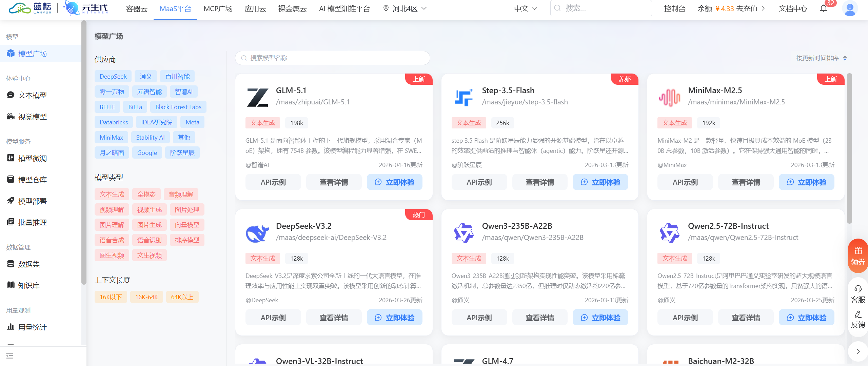Expand the floating panel right chevron
The image size is (868, 366).
coord(858,351)
